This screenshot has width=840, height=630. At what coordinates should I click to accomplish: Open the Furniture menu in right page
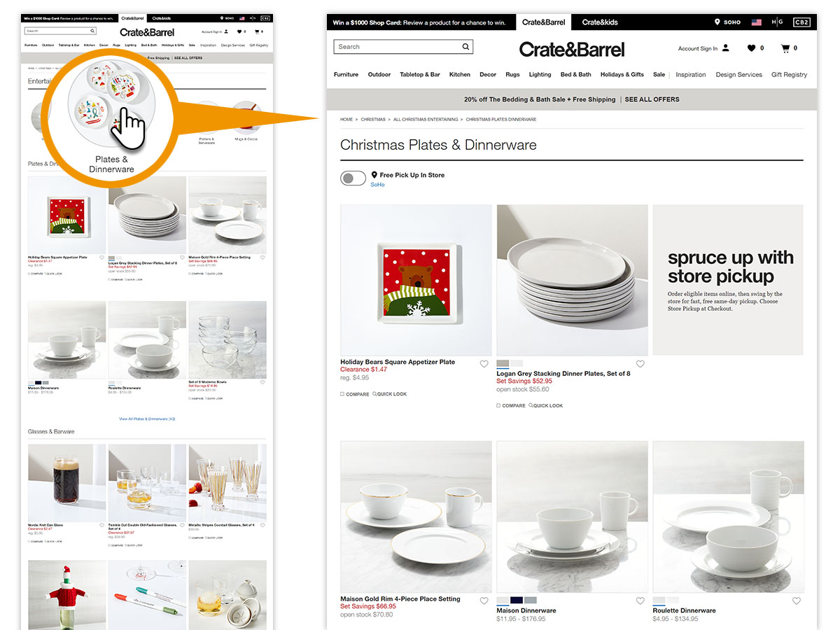coord(346,74)
